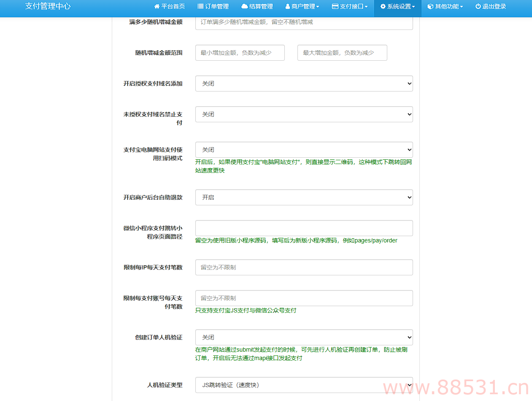Click the card icon beside 支付接口
532x401 pixels.
pyautogui.click(x=335, y=7)
